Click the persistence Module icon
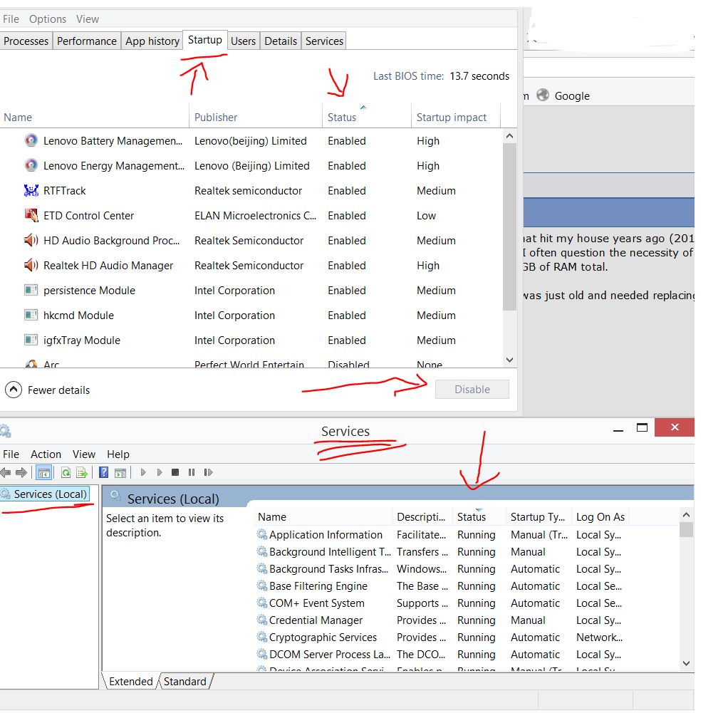This screenshot has width=728, height=713. click(x=31, y=290)
